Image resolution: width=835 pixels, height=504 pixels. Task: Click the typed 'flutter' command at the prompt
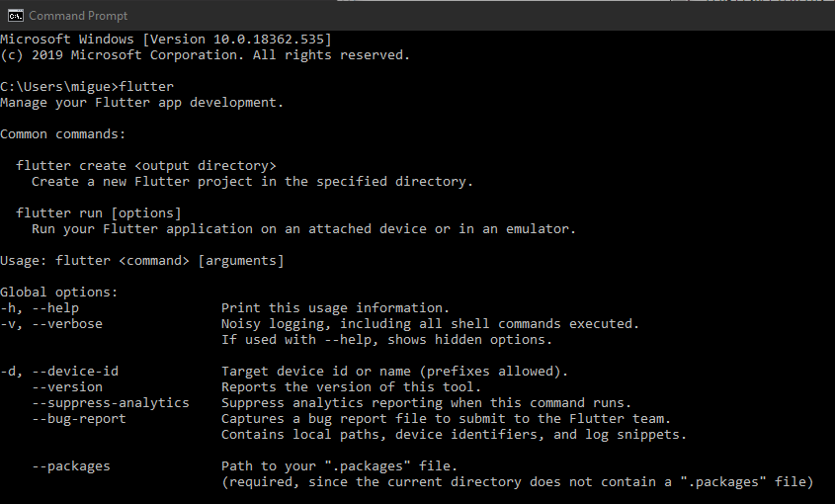tap(146, 86)
